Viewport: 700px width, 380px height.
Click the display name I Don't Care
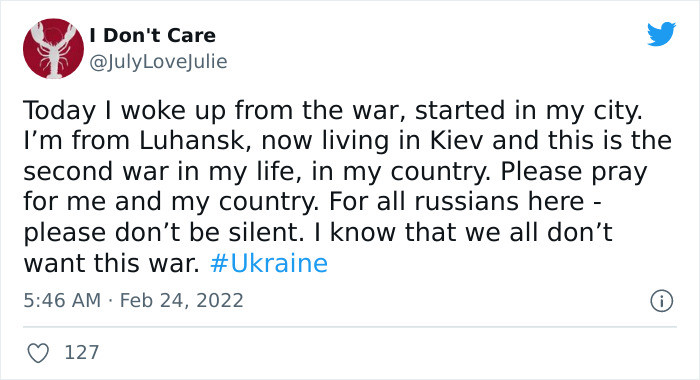(153, 35)
